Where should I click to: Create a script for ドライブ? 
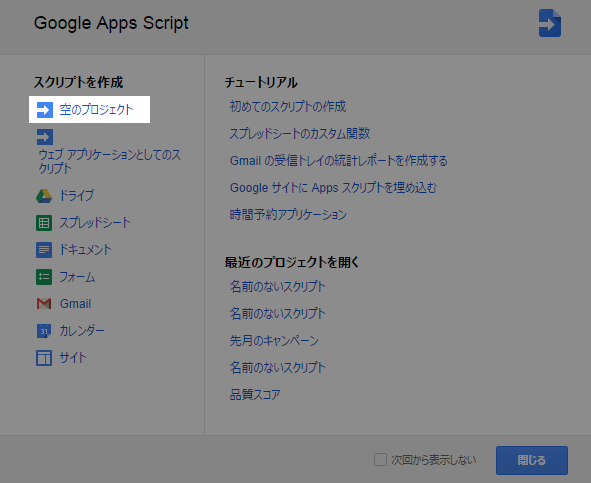click(x=77, y=196)
